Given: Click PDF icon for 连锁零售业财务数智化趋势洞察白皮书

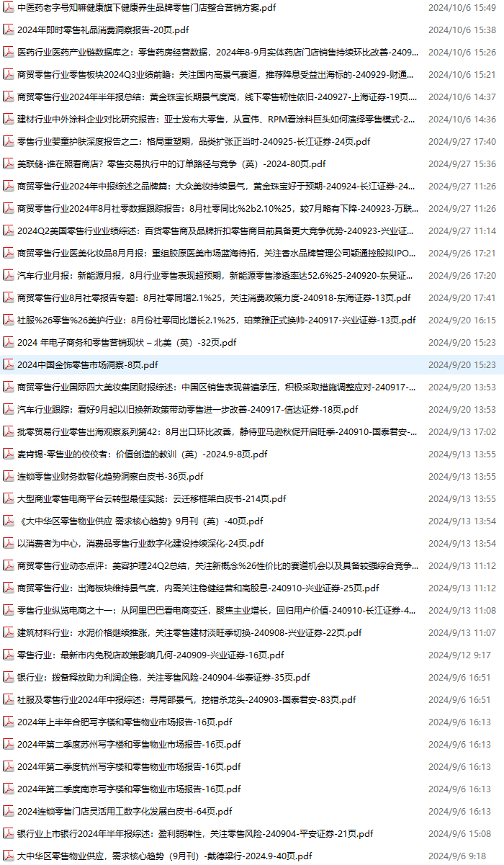Looking at the screenshot, I should pyautogui.click(x=9, y=477).
